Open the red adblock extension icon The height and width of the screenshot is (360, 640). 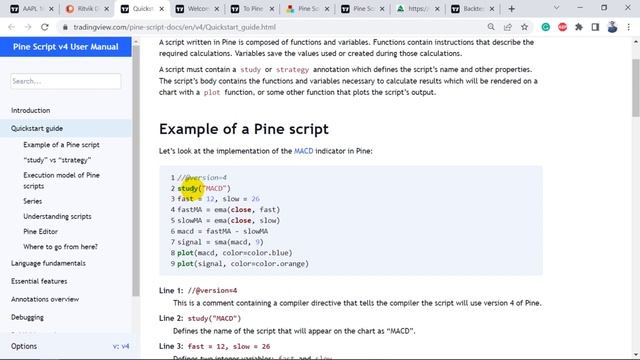pyautogui.click(x=562, y=27)
